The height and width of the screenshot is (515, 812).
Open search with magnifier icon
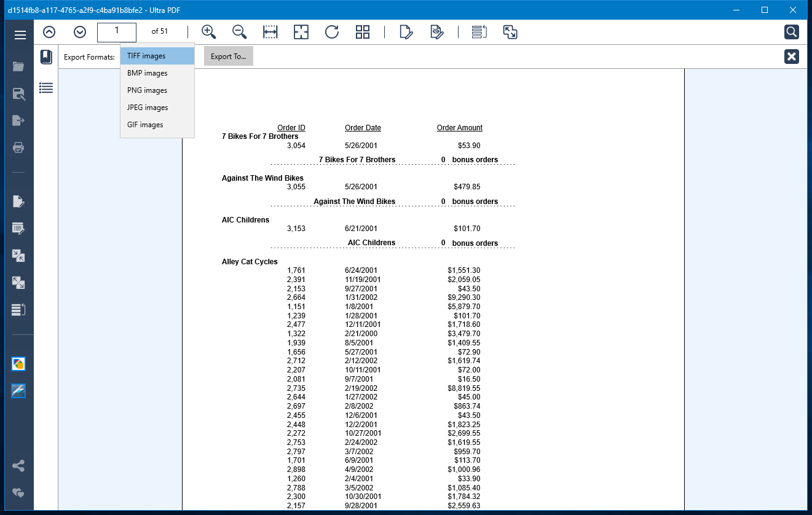pos(791,32)
